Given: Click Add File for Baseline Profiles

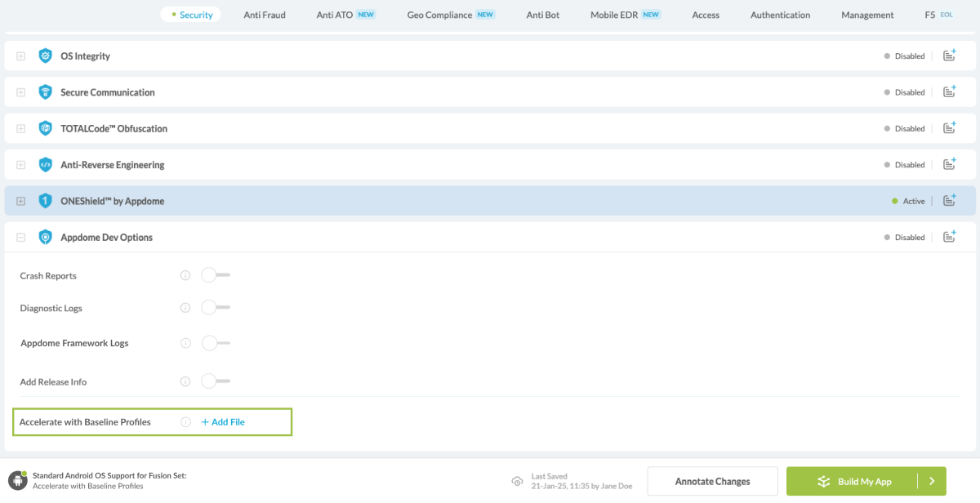Looking at the screenshot, I should click(220, 422).
